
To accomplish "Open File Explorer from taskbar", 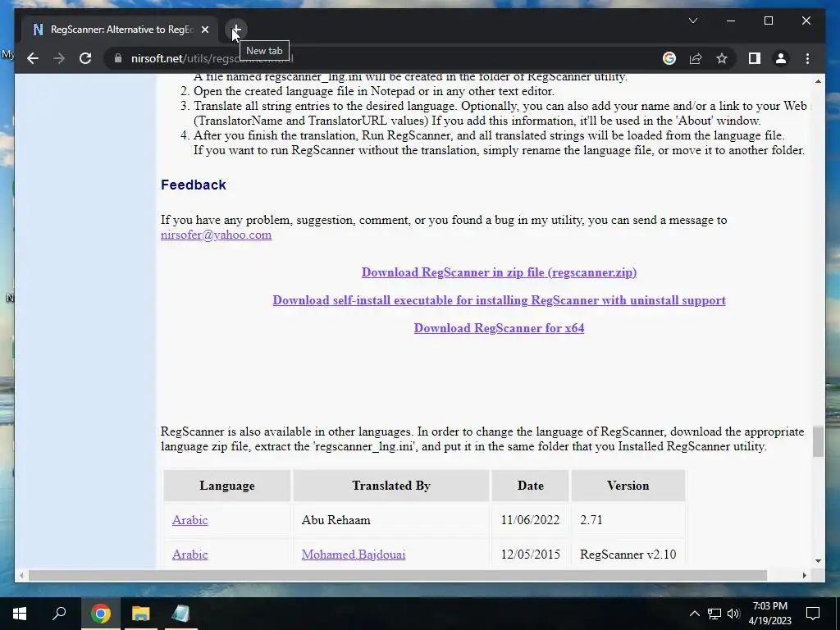I will pos(140,614).
